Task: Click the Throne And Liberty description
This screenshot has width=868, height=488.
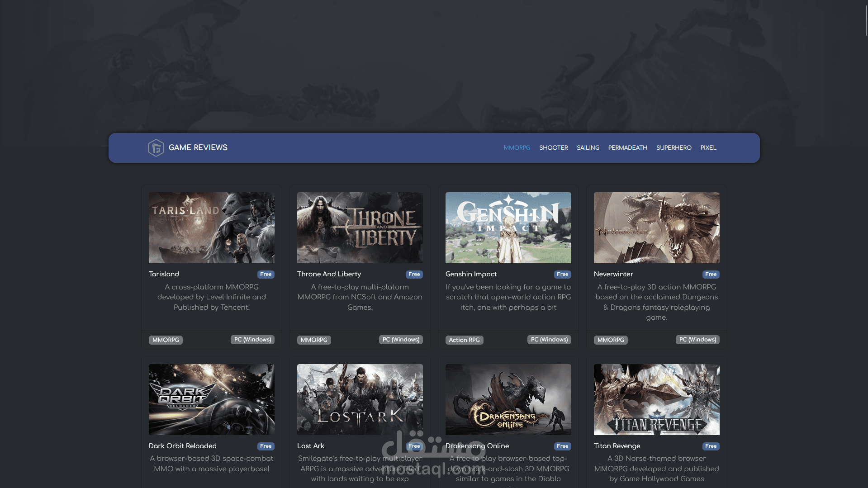Action: [x=360, y=297]
